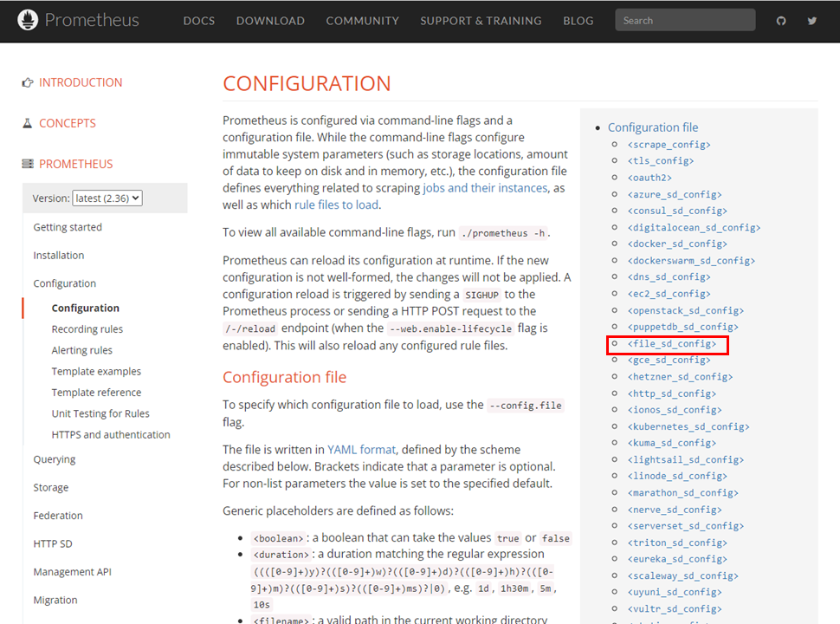Open the DOWNLOAD menu item
Screen dimensions: 840x624
[270, 21]
